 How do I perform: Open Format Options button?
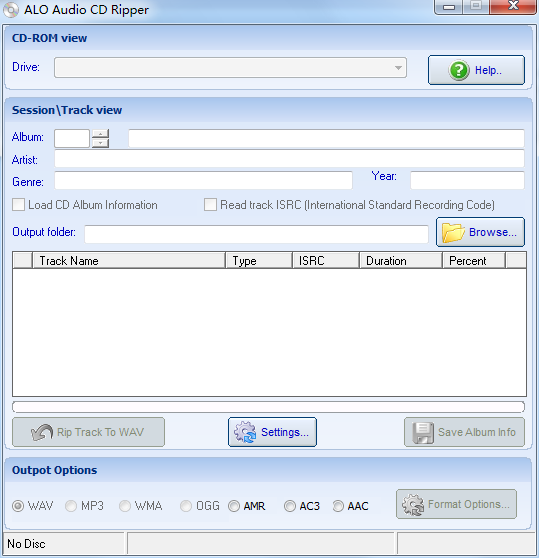point(456,504)
